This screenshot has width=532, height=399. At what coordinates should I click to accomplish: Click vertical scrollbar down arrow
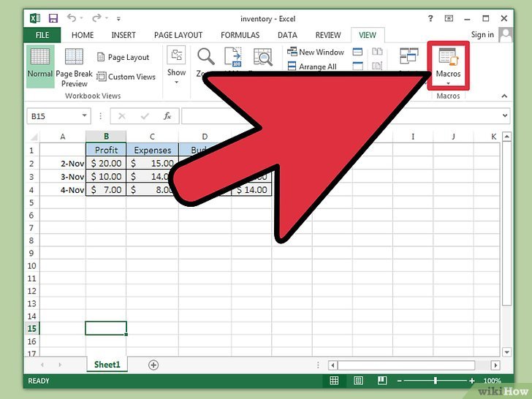[x=506, y=352]
